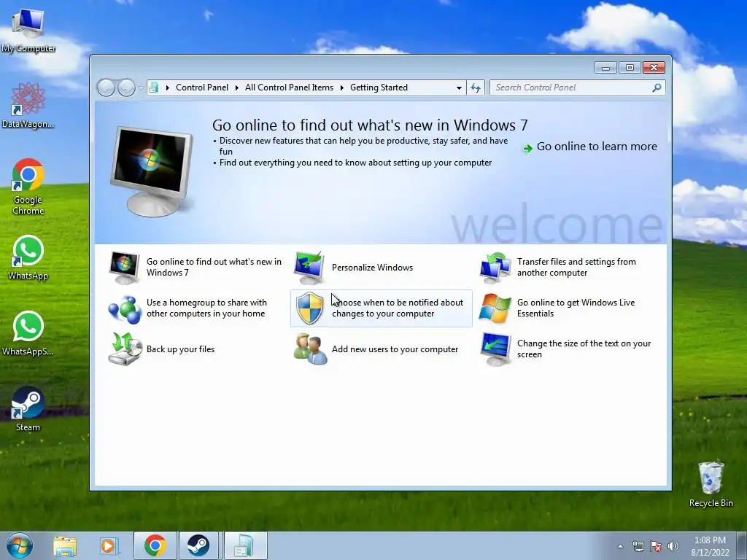The width and height of the screenshot is (747, 560).
Task: Click the text size monitor icon
Action: [495, 349]
